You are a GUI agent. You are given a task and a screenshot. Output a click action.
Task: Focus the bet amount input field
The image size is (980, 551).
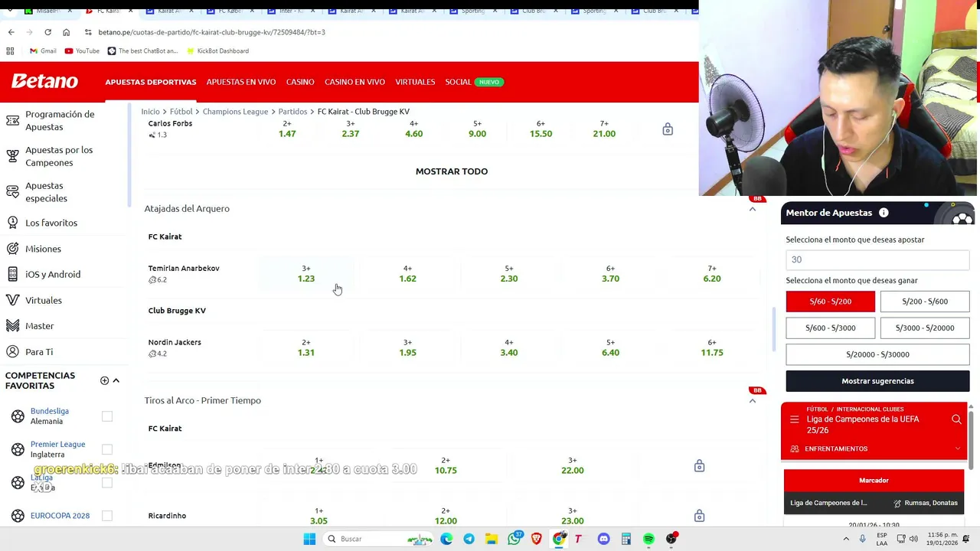click(x=877, y=260)
